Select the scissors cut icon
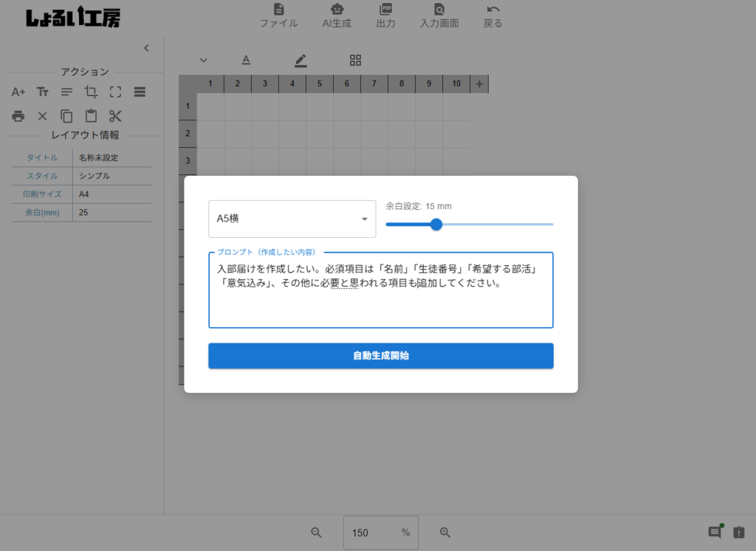 (x=115, y=116)
